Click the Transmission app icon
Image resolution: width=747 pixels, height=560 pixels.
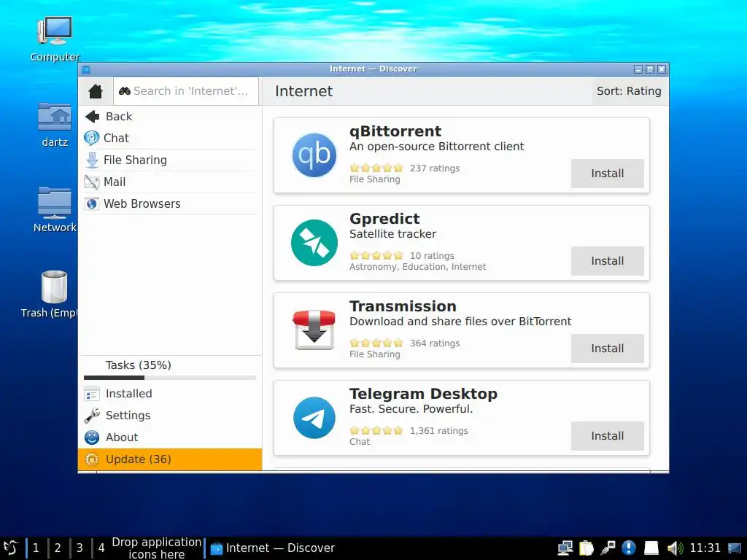[x=314, y=330]
